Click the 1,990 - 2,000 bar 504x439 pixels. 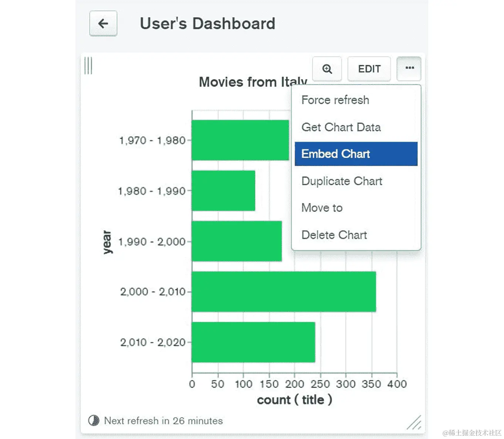237,241
